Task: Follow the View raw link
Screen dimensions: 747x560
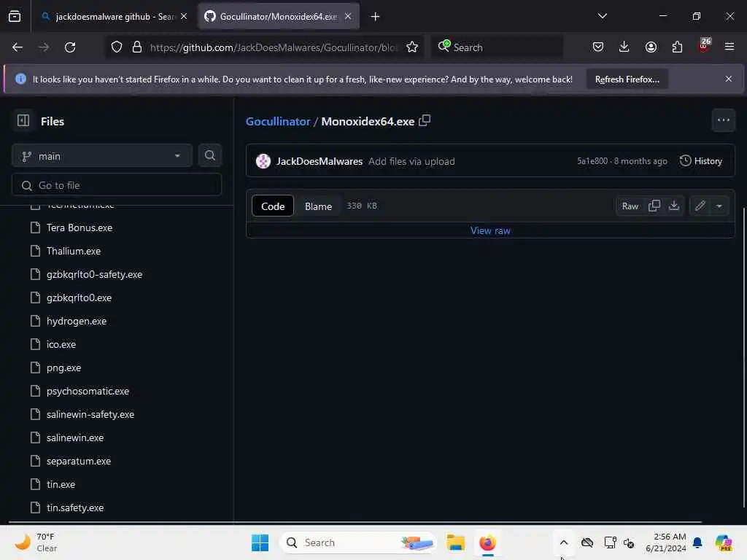Action: click(x=490, y=230)
